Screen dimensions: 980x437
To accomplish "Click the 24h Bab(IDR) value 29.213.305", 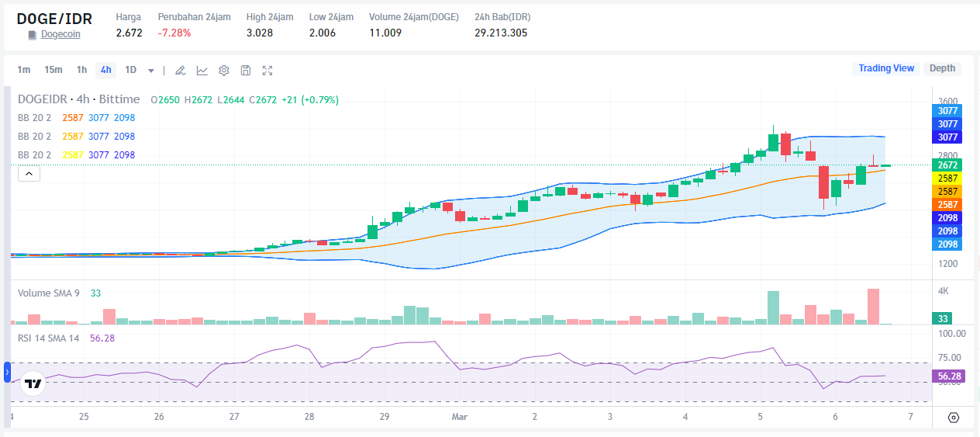I will [x=501, y=33].
